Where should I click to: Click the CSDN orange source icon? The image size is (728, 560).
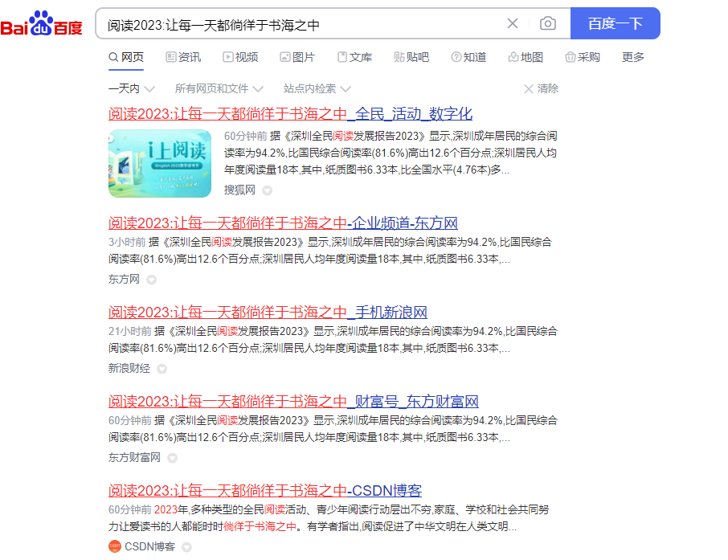[x=115, y=546]
